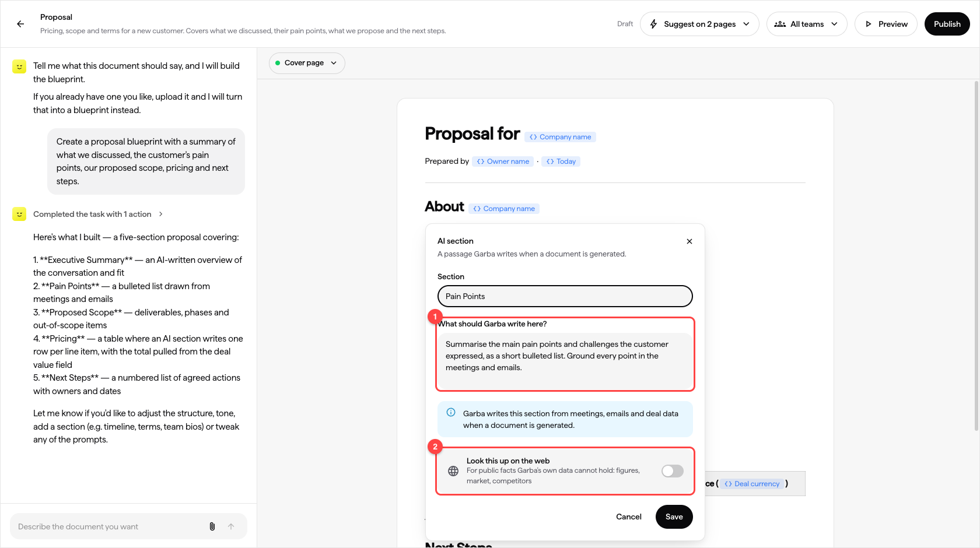980x548 pixels.
Task: Click Company name token beside About
Action: [504, 209]
